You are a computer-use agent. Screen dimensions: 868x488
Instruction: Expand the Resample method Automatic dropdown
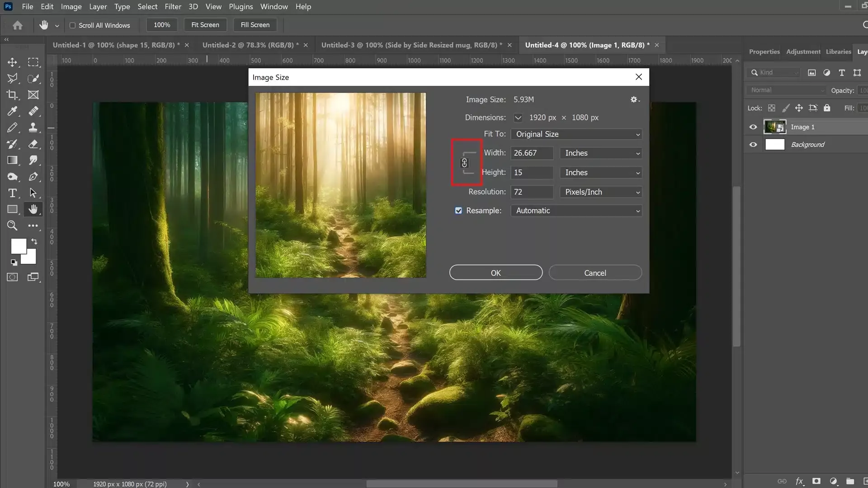(577, 211)
